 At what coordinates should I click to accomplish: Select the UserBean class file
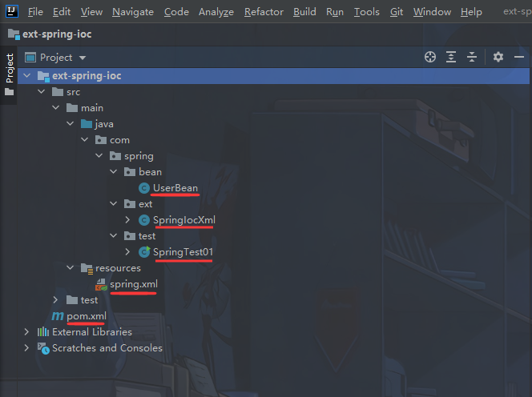(x=175, y=188)
